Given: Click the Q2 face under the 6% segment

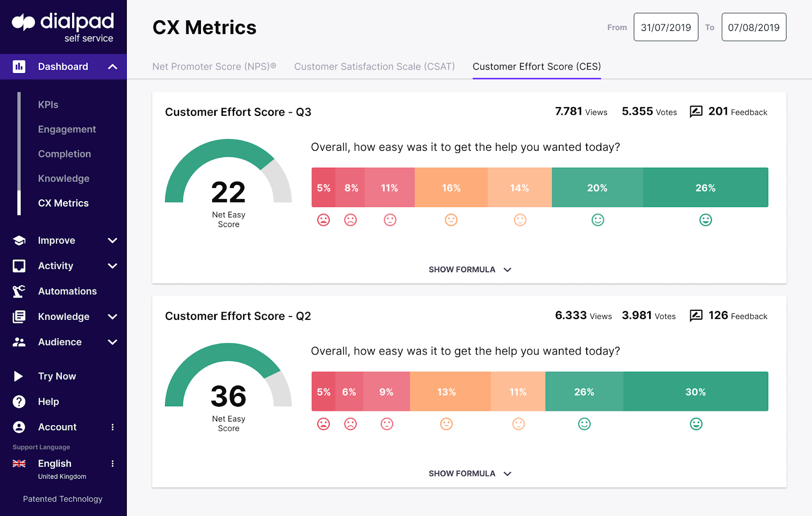Looking at the screenshot, I should [x=351, y=424].
